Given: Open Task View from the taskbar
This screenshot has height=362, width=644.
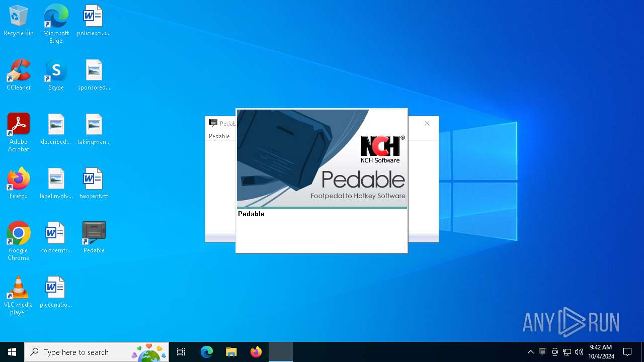Looking at the screenshot, I should [181, 352].
